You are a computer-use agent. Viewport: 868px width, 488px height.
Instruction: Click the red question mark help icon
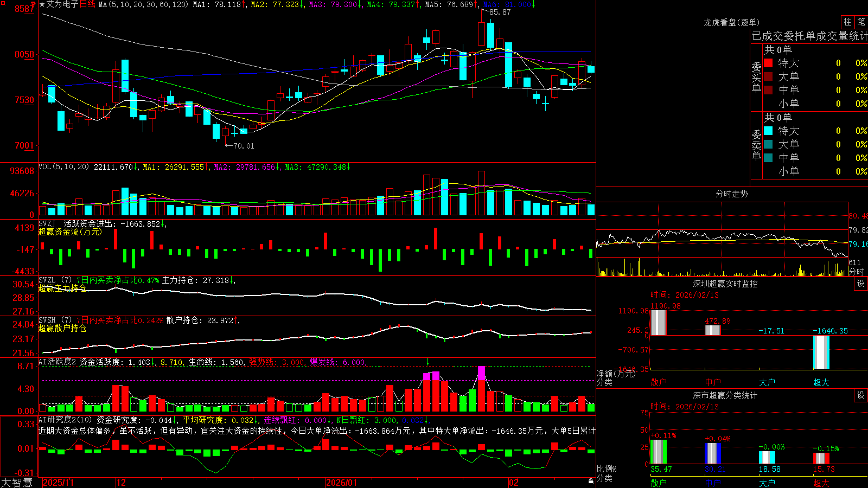[34, 4]
